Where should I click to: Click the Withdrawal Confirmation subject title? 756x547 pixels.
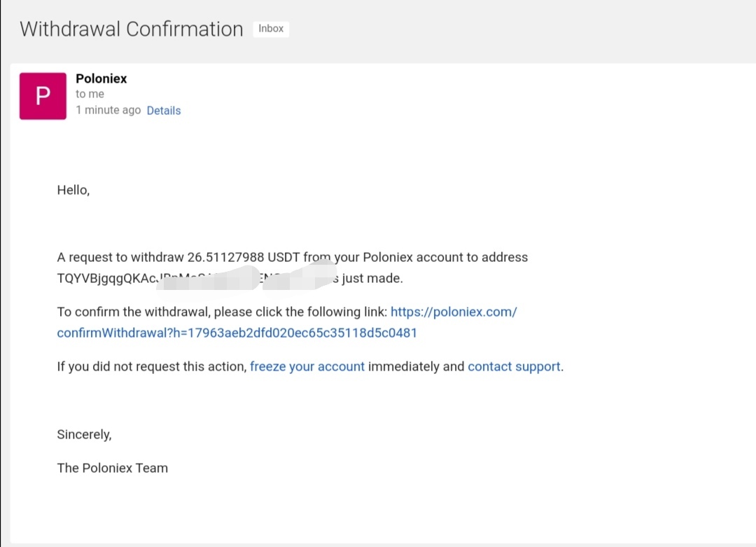[131, 29]
